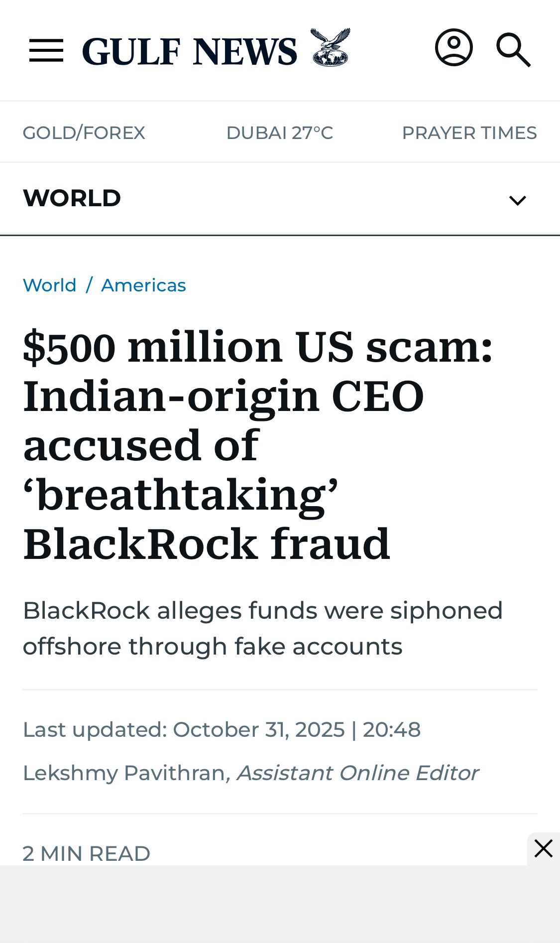560x943 pixels.
Task: Open the hamburger navigation menu
Action: pyautogui.click(x=46, y=50)
